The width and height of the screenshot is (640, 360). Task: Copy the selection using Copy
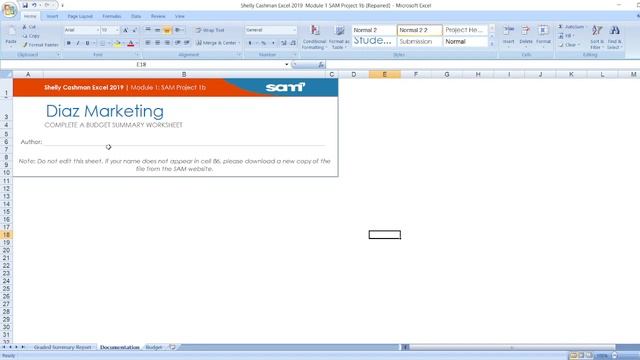click(31, 36)
